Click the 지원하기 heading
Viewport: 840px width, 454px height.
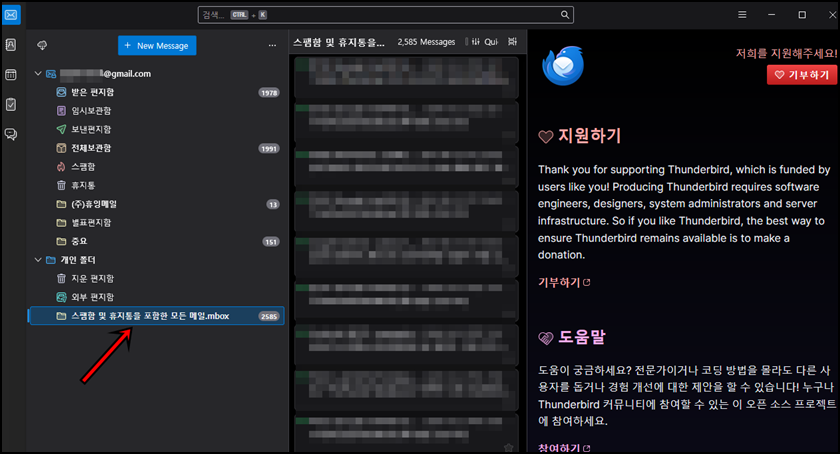[x=589, y=136]
